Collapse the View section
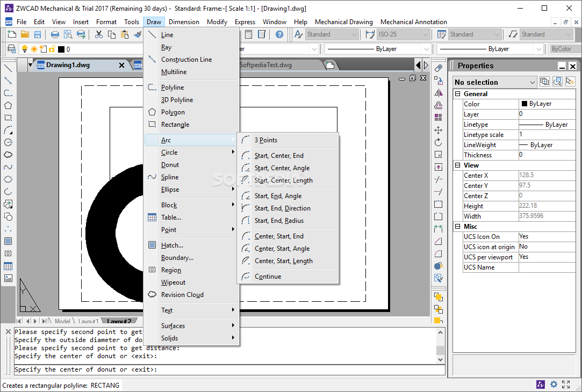Image resolution: width=582 pixels, height=392 pixels. tap(458, 165)
